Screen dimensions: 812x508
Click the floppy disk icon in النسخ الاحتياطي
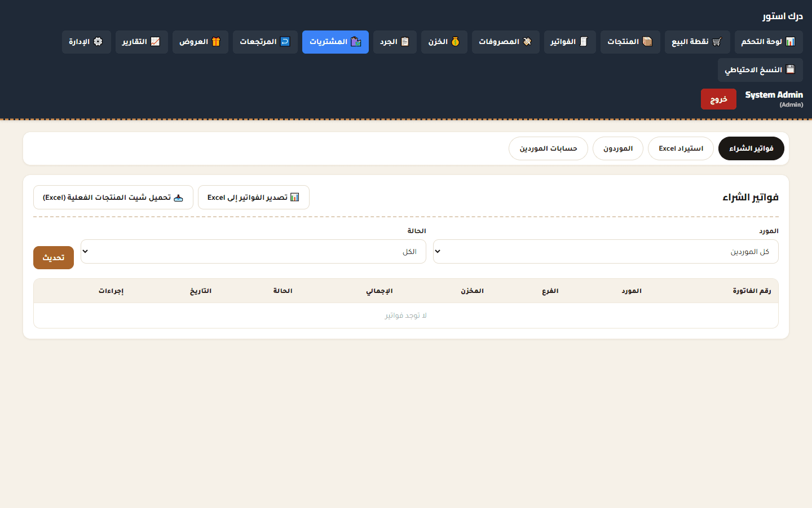pos(790,69)
